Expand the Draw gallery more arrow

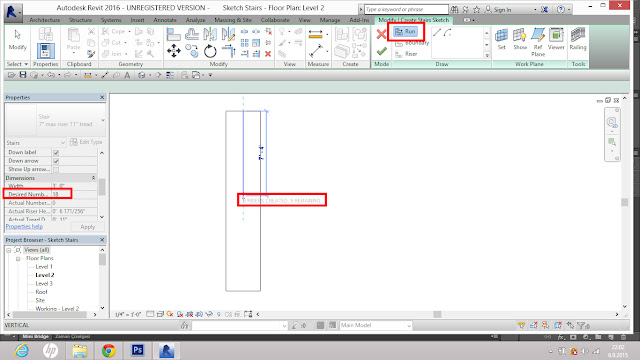487,55
